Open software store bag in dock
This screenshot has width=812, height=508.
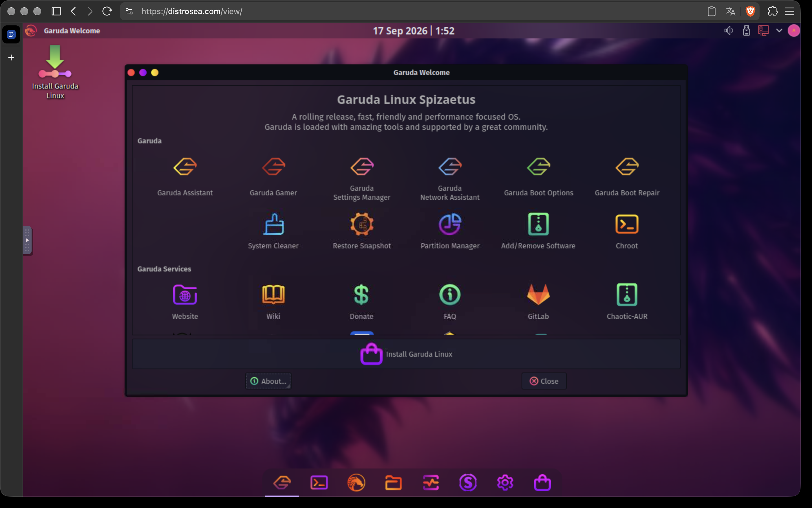coord(542,483)
